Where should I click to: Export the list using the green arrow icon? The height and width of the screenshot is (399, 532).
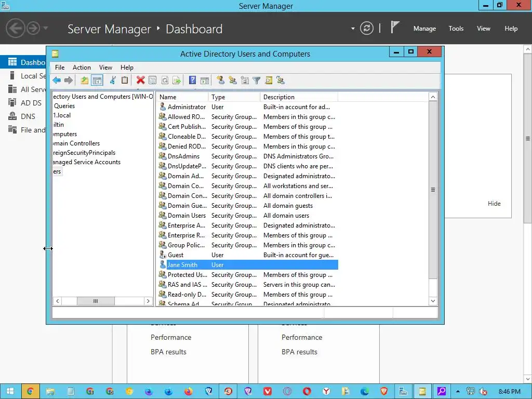[177, 81]
